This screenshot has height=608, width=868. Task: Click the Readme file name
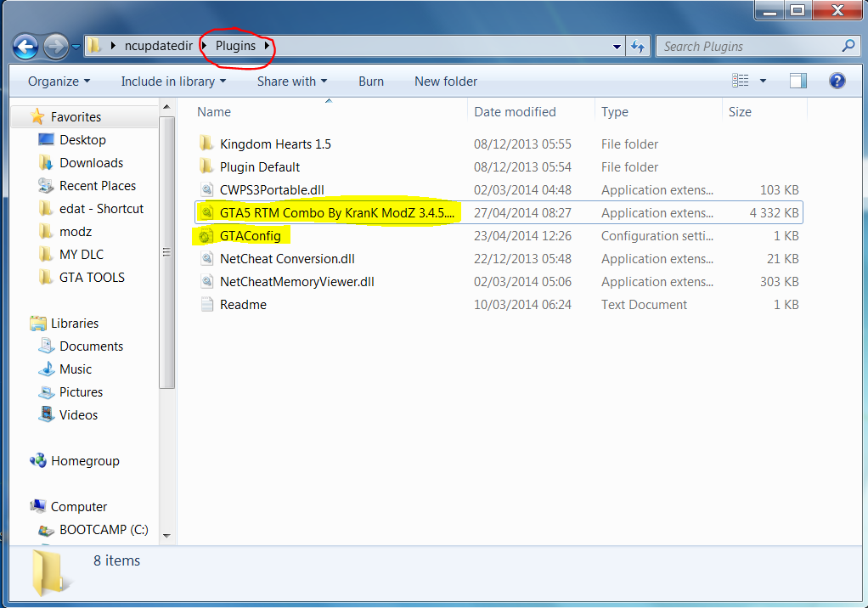[243, 304]
